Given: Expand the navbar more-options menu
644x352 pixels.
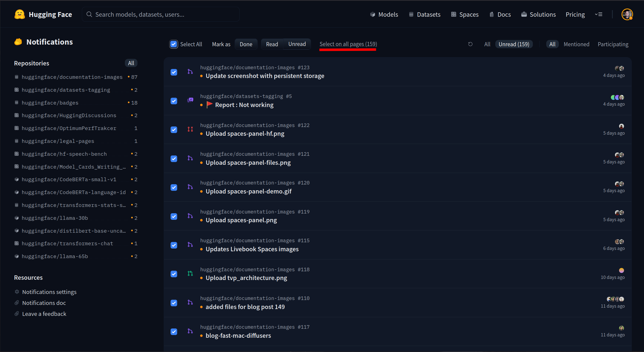Looking at the screenshot, I should pyautogui.click(x=599, y=15).
